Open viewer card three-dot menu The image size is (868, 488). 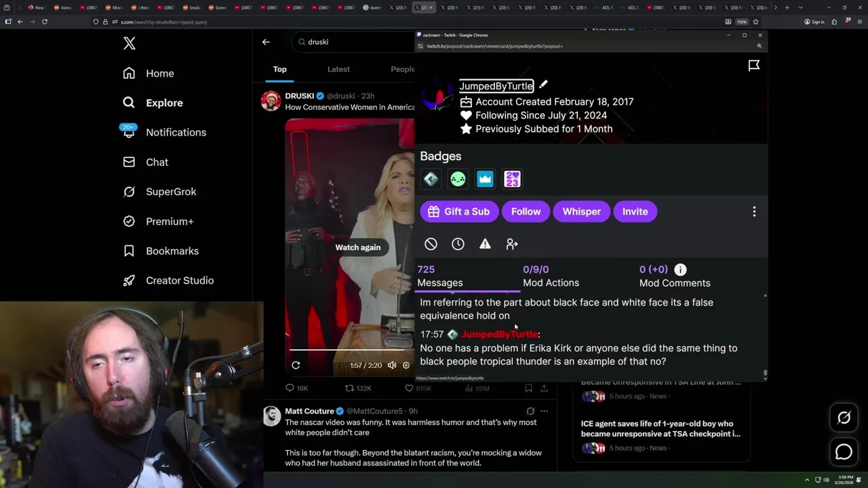(754, 211)
